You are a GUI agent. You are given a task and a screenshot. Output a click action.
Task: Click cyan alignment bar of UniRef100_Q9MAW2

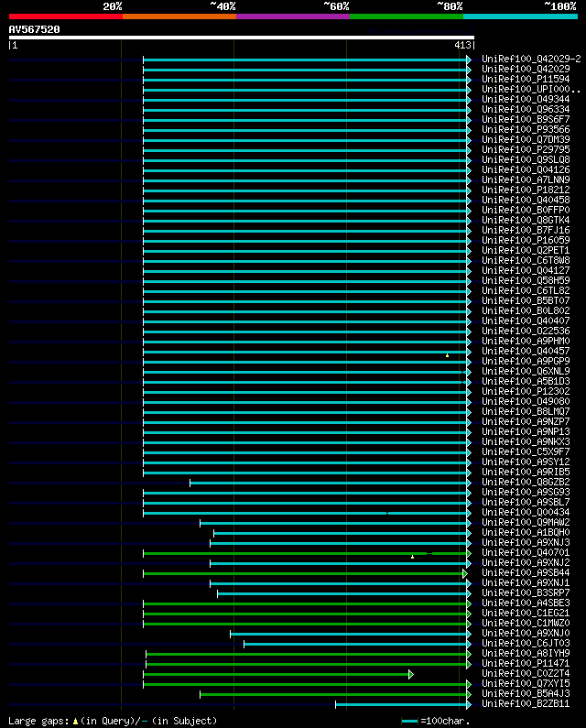[x=333, y=524]
